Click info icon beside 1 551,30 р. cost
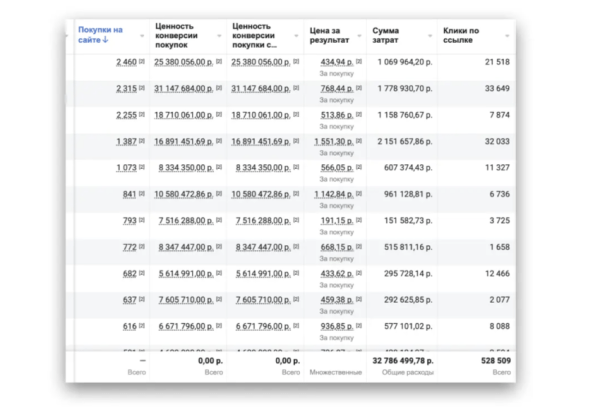 tap(357, 142)
